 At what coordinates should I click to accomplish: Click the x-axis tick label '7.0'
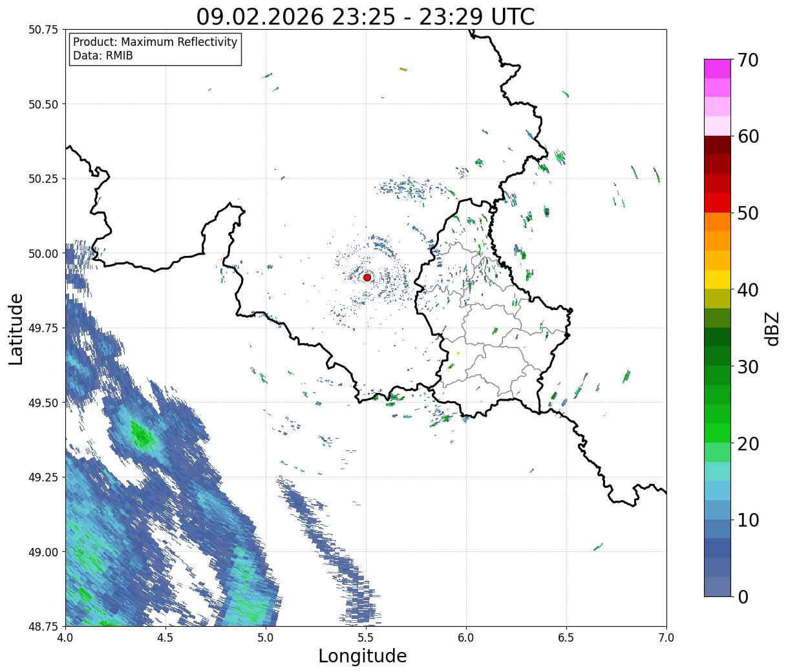666,637
